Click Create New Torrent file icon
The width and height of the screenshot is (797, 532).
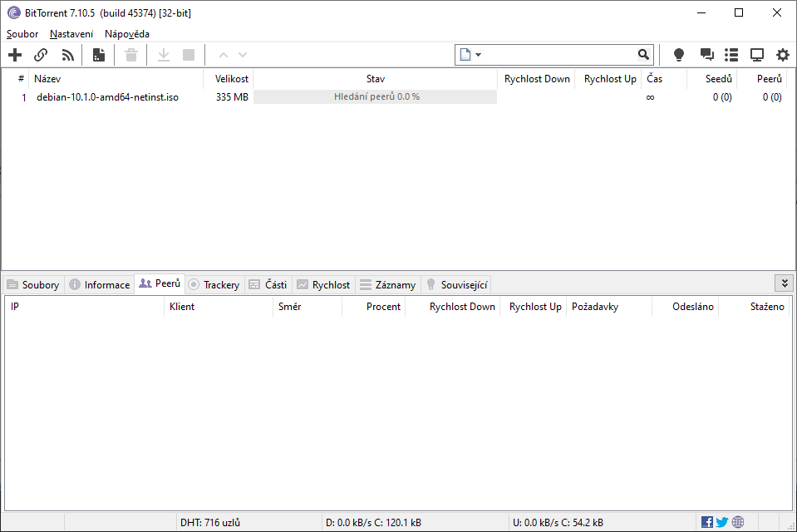tap(99, 54)
